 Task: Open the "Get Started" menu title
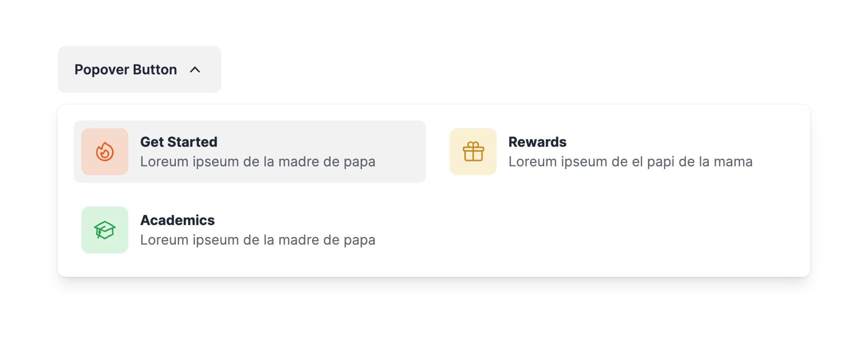(x=178, y=142)
